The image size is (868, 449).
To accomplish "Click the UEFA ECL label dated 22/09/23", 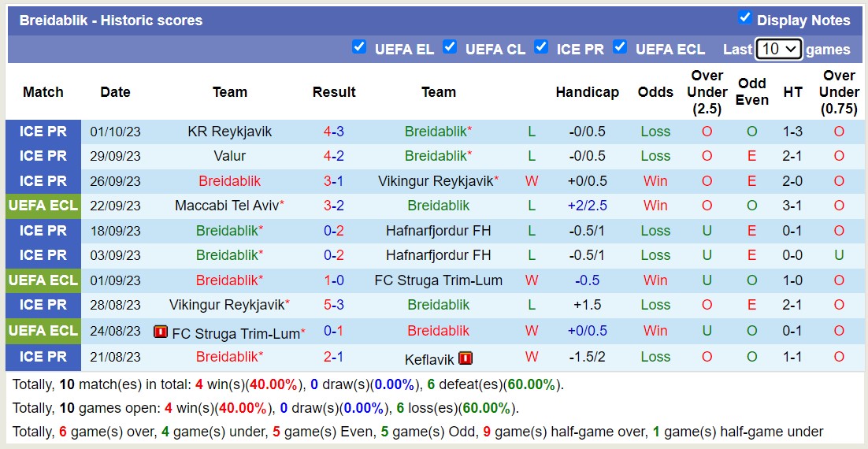I will click(43, 206).
